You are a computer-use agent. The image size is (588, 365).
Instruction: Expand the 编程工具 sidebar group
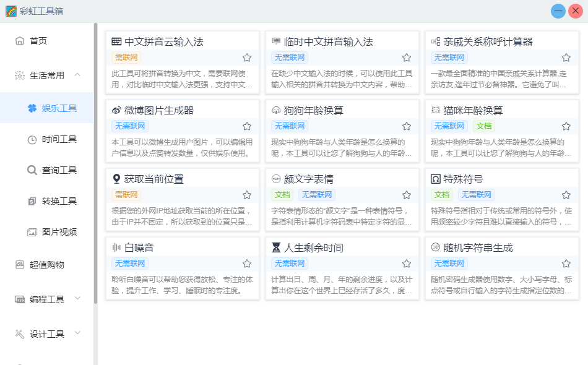point(77,298)
